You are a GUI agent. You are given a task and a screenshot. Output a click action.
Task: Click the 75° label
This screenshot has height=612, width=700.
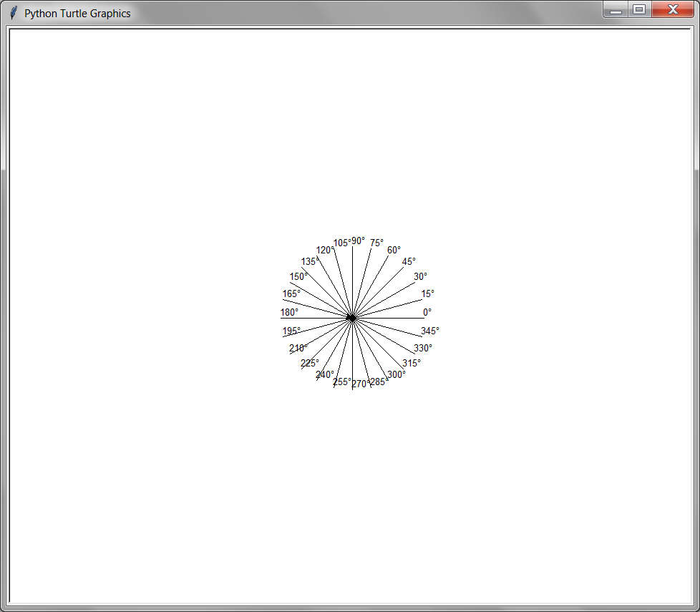(376, 243)
